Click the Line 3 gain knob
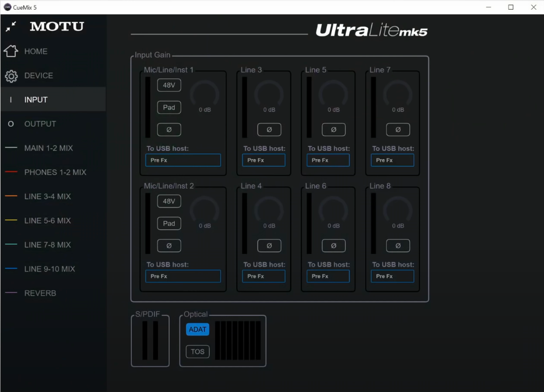Image resolution: width=544 pixels, height=392 pixels. pyautogui.click(x=269, y=93)
